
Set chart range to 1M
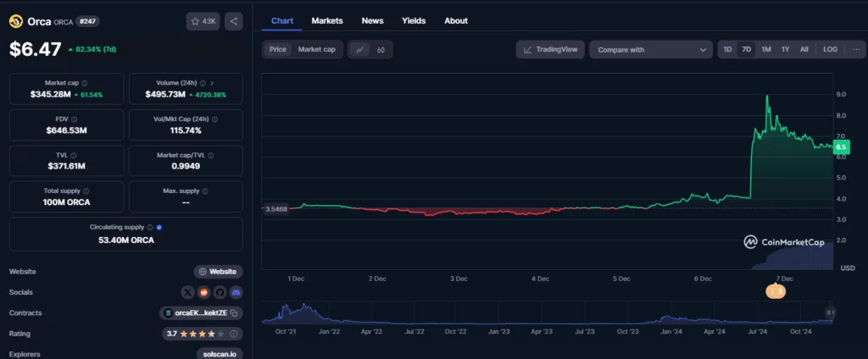pos(766,49)
